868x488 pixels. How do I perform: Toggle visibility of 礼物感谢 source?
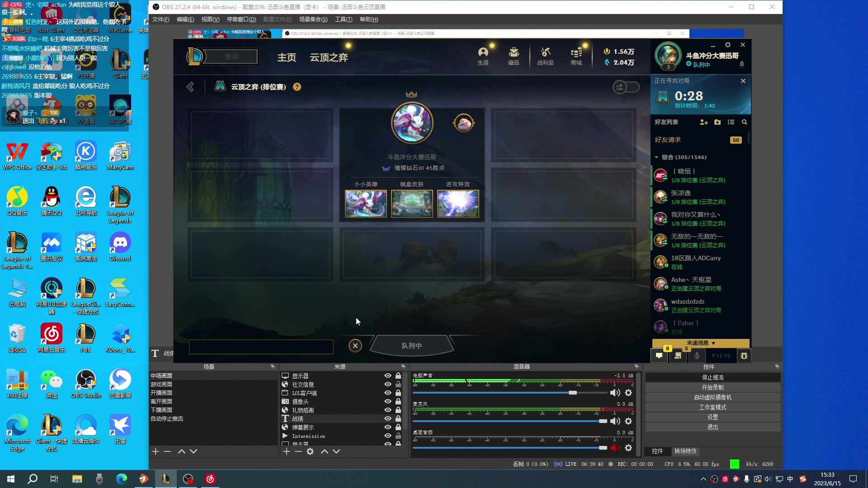[388, 410]
